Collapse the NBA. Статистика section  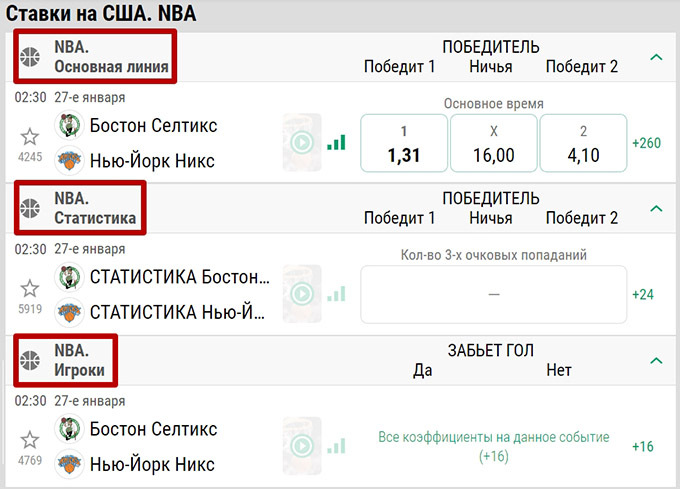657,209
